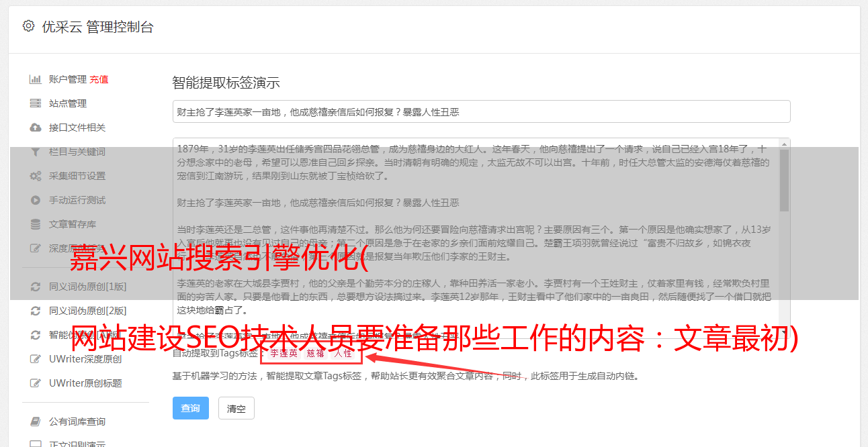Click the server icon for 站点管理
868x447 pixels.
pyautogui.click(x=36, y=103)
